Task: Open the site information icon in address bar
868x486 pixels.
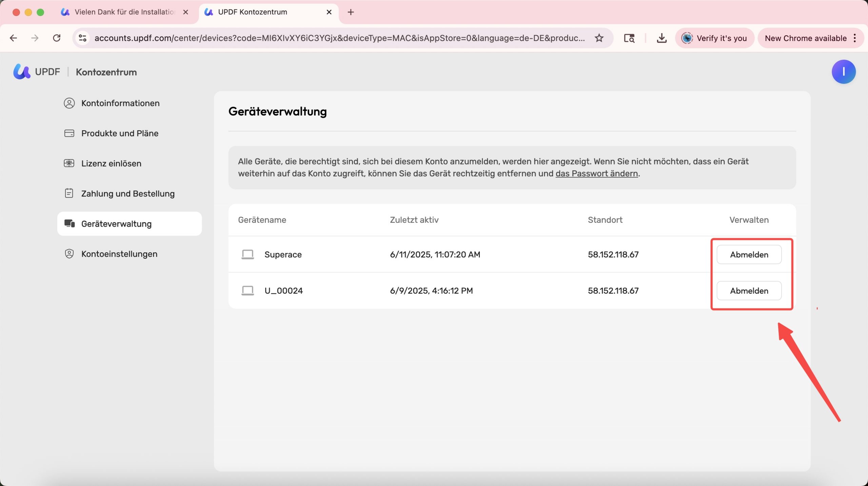Action: pyautogui.click(x=83, y=38)
